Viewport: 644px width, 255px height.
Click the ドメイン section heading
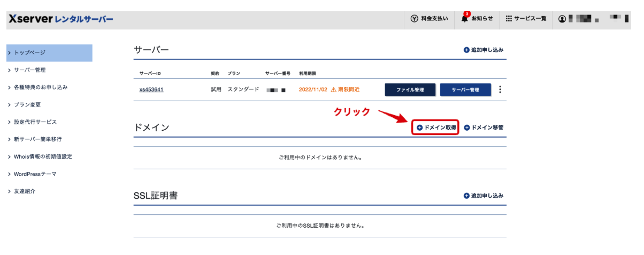(151, 127)
